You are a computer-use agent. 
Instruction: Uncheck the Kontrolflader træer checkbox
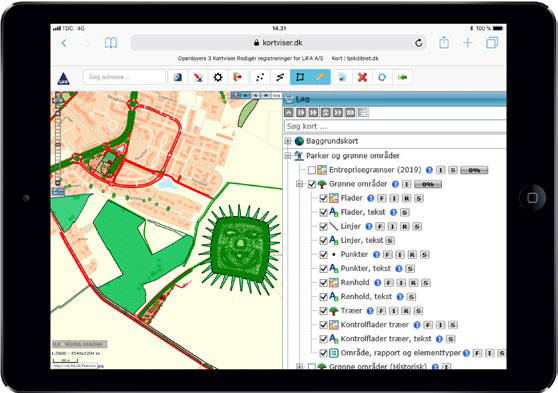[x=323, y=325]
